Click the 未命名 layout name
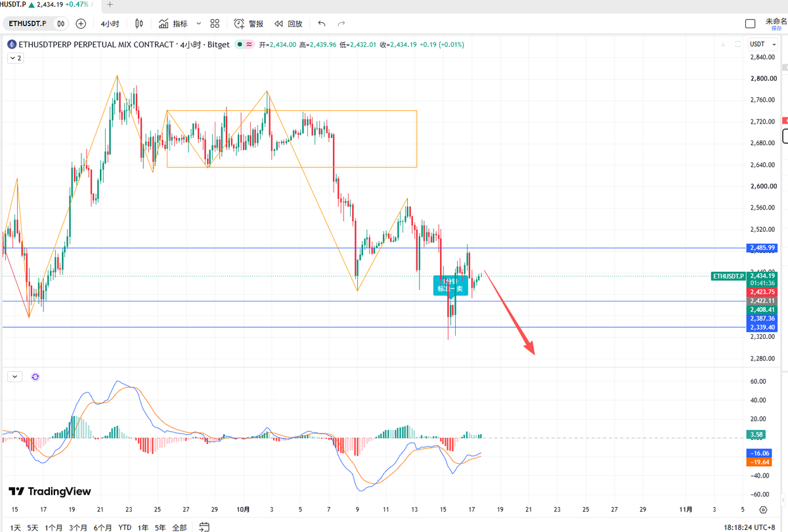 pyautogui.click(x=776, y=21)
